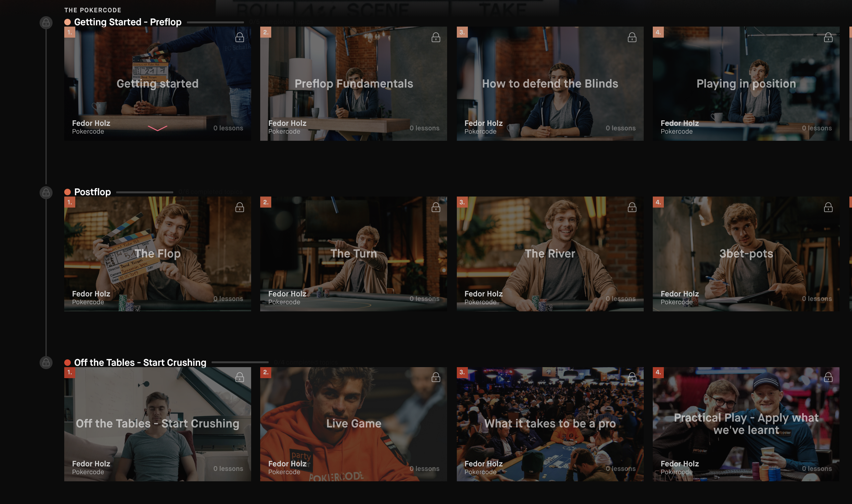Open Off the Tables - Start Crushing heading
Image resolution: width=852 pixels, height=504 pixels.
click(140, 362)
